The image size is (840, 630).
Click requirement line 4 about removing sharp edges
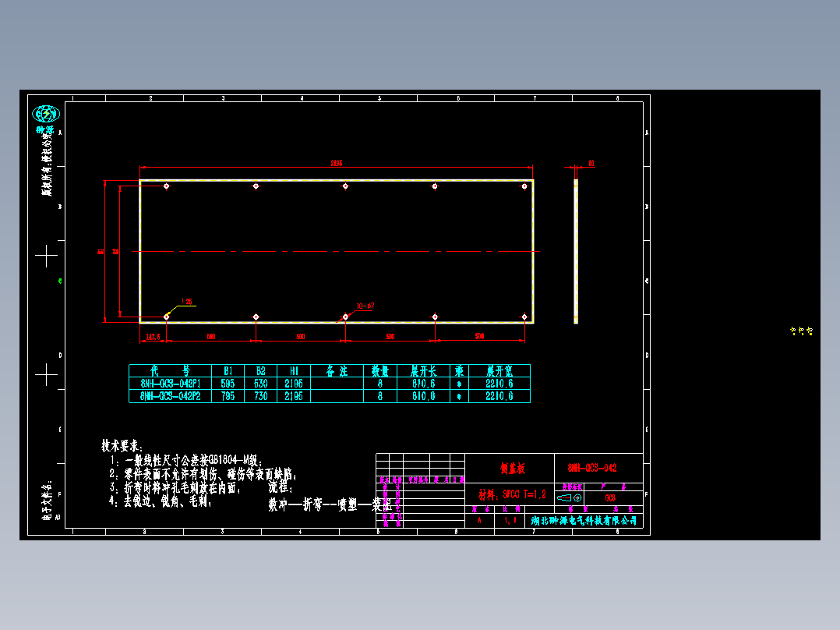pyautogui.click(x=161, y=502)
